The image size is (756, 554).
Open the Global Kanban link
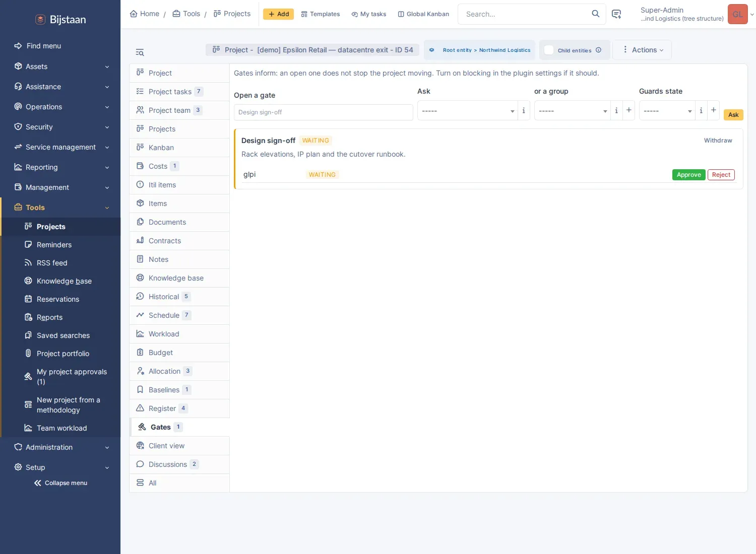pyautogui.click(x=423, y=14)
